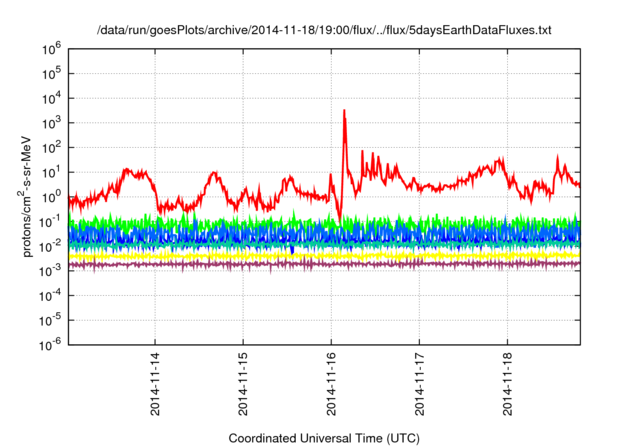Click the 10^2 y-axis label
This screenshot has height=448, width=640.
coord(51,149)
